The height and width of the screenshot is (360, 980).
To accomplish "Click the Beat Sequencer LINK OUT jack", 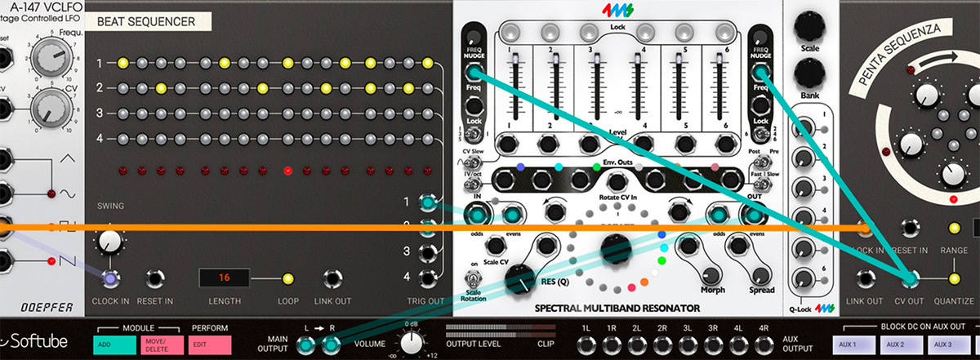I will (332, 279).
